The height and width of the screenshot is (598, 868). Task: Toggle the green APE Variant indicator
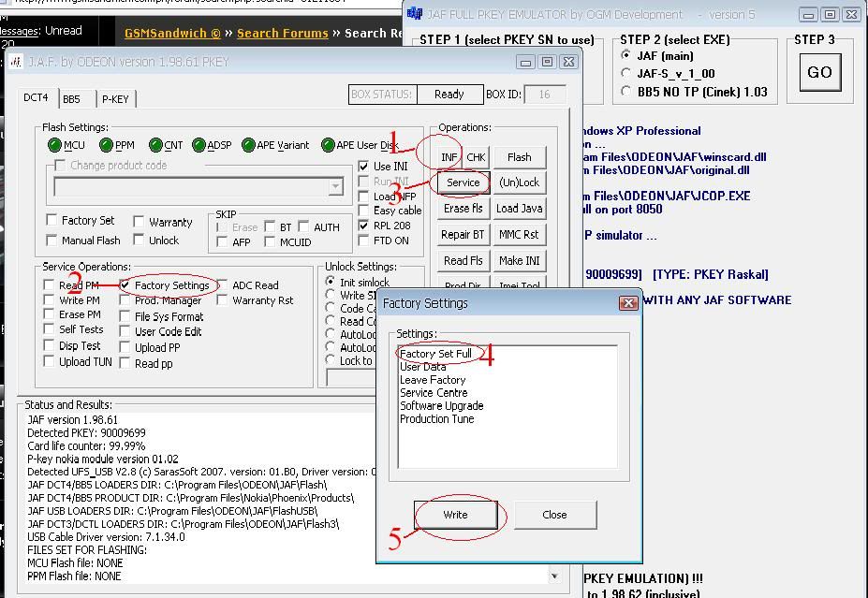248,145
